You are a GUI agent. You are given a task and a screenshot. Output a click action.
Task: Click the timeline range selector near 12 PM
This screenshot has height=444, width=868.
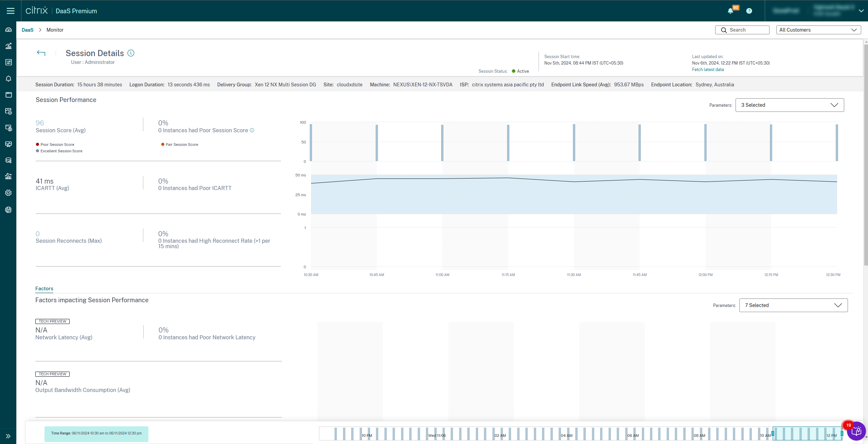click(807, 434)
